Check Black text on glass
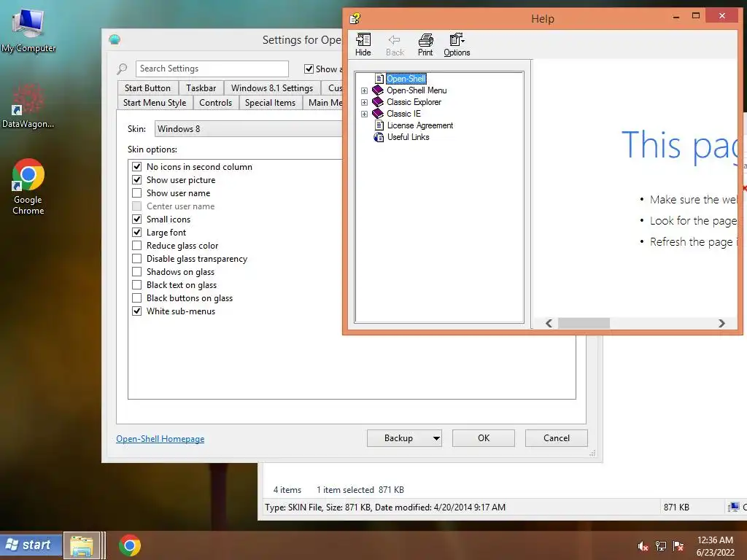Screen dimensions: 747x560 (136, 285)
